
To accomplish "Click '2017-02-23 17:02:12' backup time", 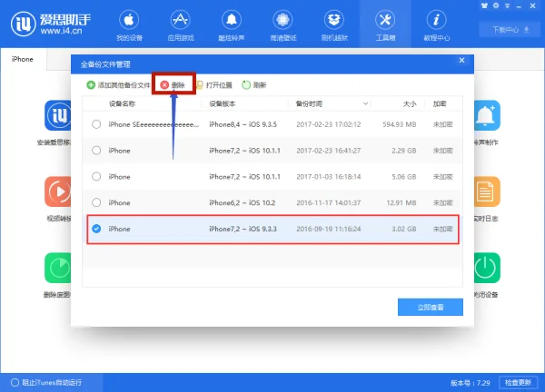I will click(x=329, y=124).
